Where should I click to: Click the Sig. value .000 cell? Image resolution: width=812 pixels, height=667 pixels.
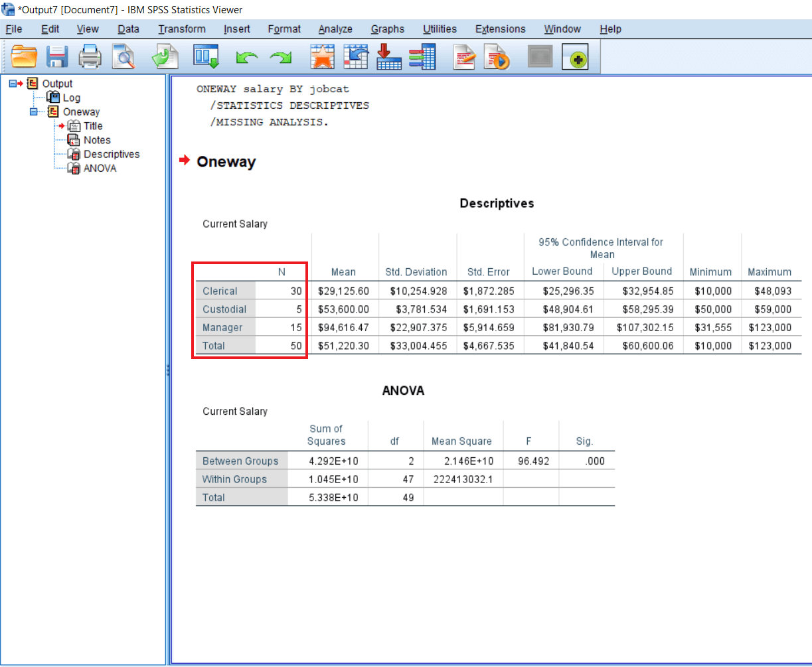click(x=596, y=461)
